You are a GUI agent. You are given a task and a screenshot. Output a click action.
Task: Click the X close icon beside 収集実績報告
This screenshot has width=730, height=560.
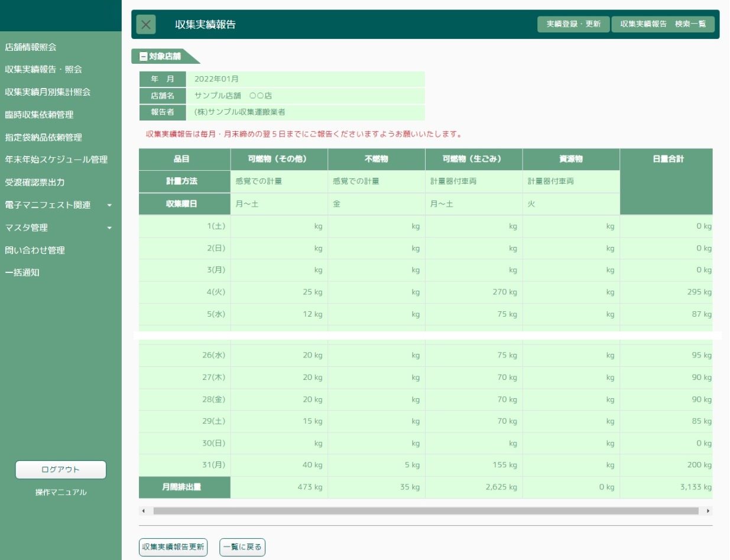pos(146,25)
